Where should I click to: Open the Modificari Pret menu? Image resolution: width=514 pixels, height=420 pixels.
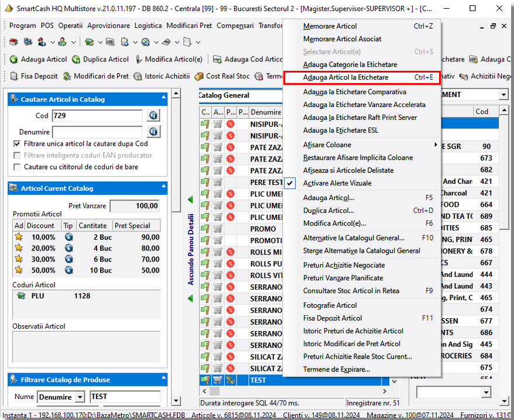pos(189,26)
